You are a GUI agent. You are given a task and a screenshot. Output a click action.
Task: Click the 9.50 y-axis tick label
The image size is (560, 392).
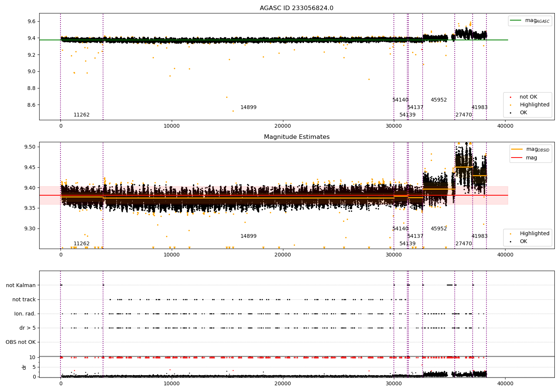click(x=30, y=147)
